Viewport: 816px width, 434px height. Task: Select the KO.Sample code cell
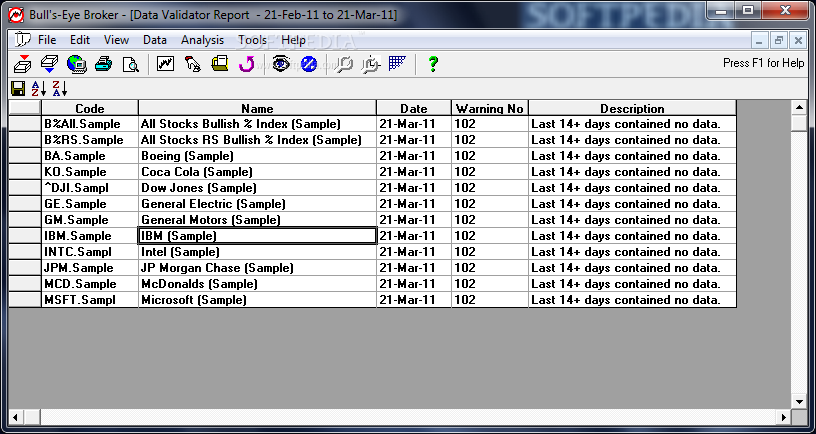pos(90,172)
